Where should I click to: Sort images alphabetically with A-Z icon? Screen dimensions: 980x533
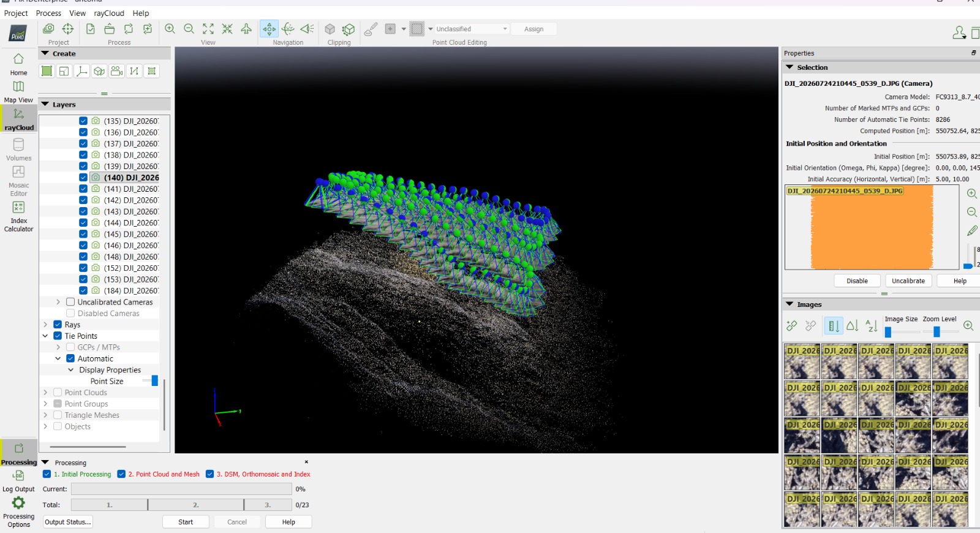(872, 326)
